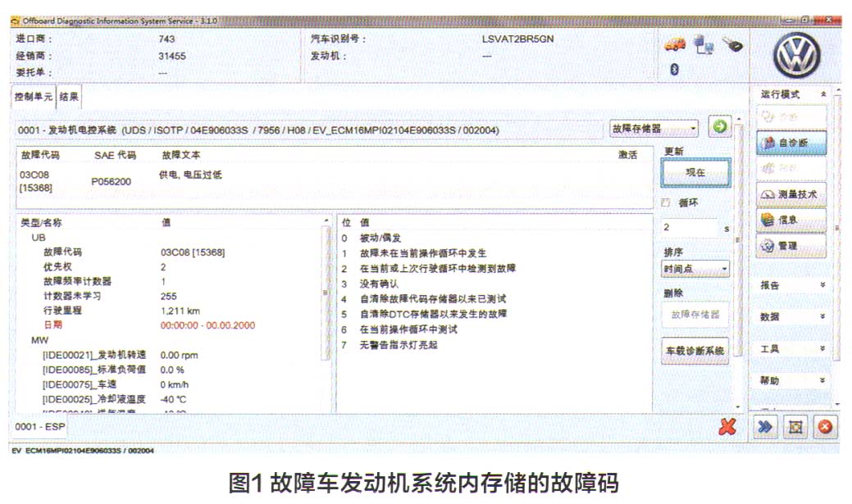Click the red X cancel icon
Image resolution: width=852 pixels, height=504 pixels.
[727, 427]
